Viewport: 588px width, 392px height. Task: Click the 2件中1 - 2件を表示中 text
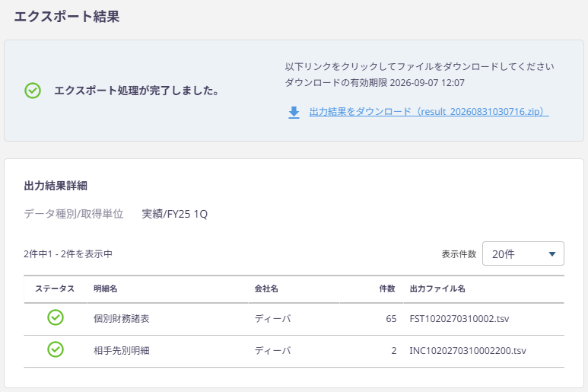[x=68, y=254]
